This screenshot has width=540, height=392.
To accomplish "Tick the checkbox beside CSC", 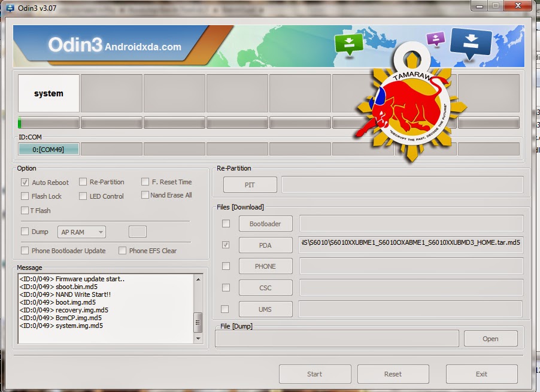I will (x=226, y=287).
